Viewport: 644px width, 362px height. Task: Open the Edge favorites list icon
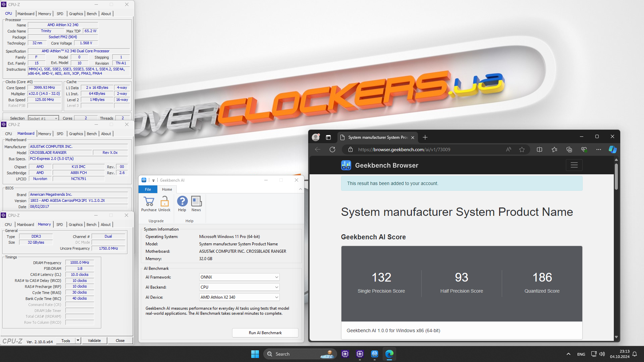(x=554, y=149)
